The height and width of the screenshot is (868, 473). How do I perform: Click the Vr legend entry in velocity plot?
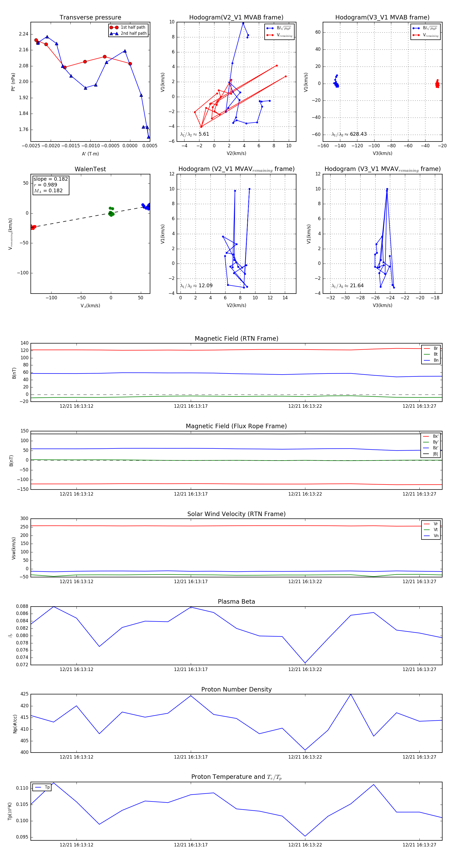(431, 524)
